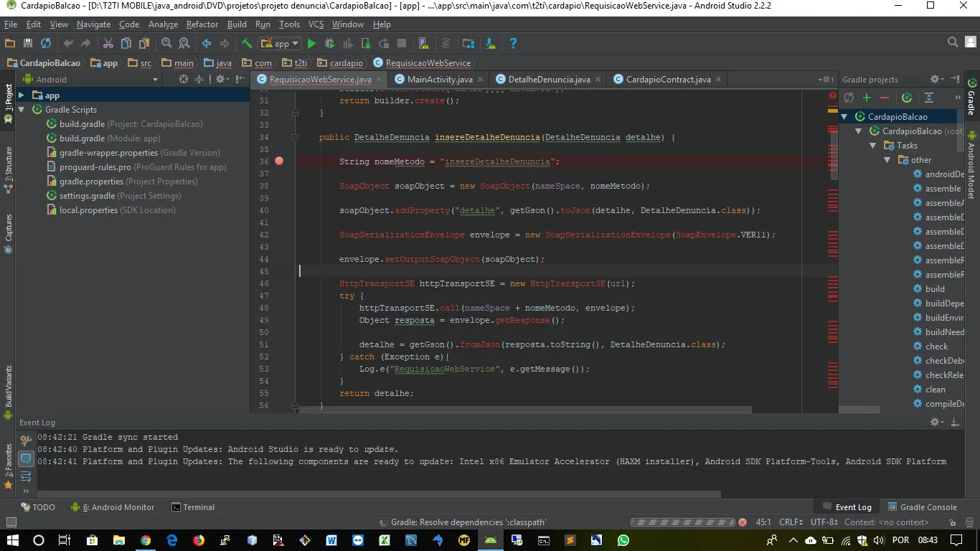Open the Refactor menu

[202, 24]
